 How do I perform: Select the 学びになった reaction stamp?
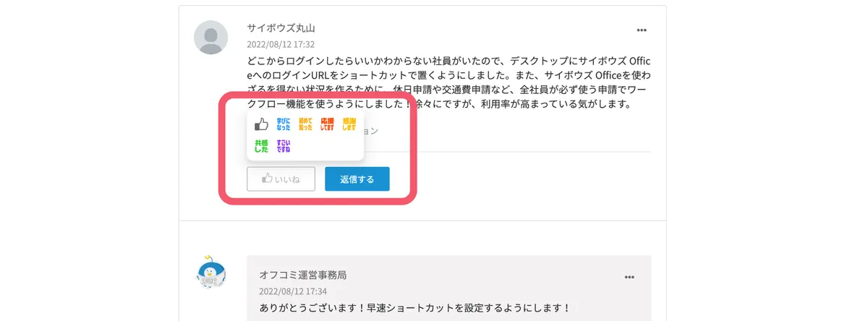(x=284, y=124)
